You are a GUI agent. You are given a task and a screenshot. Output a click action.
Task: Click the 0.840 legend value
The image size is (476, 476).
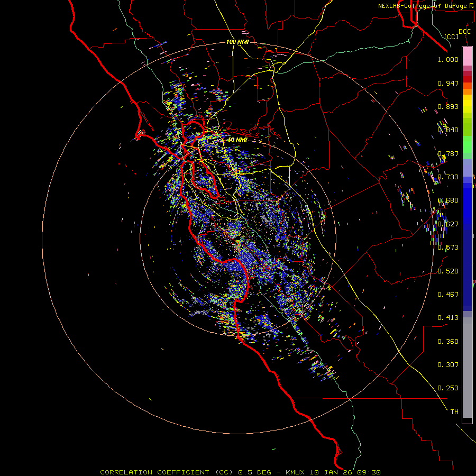tap(448, 130)
